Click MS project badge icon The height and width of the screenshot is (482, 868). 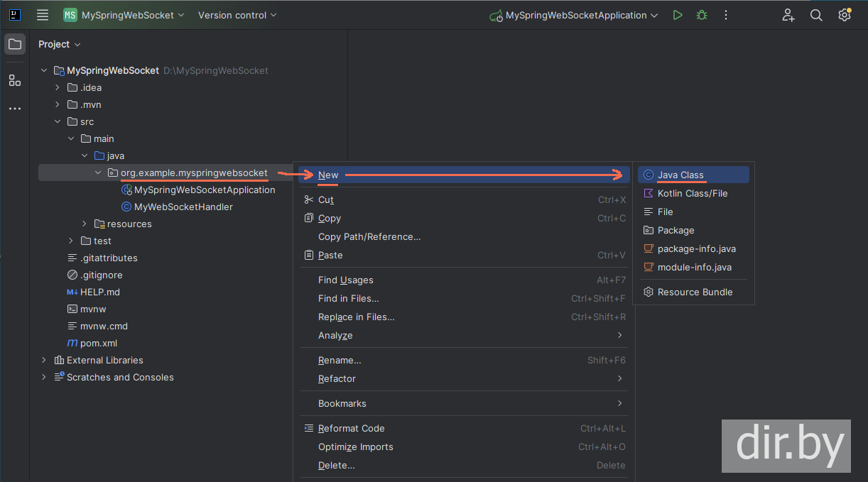click(70, 15)
